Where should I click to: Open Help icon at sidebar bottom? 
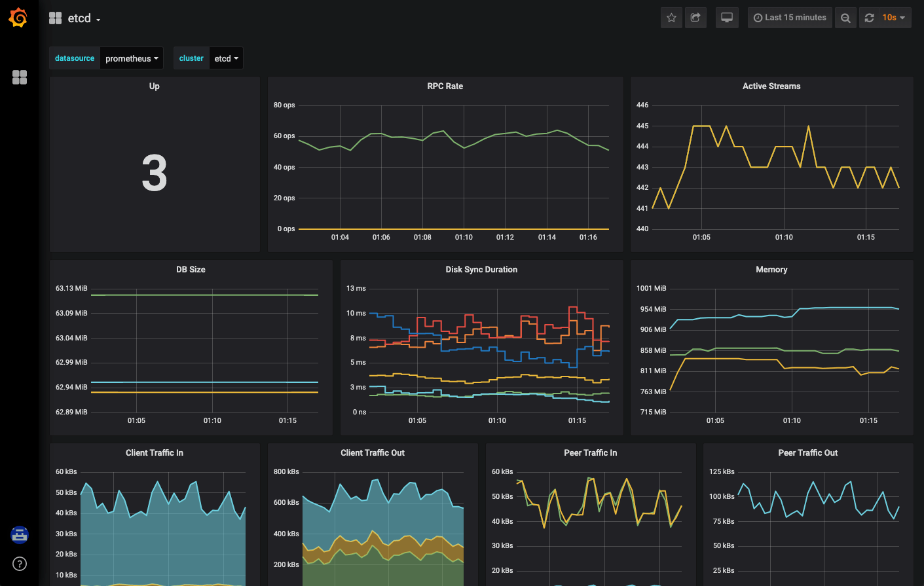tap(20, 564)
